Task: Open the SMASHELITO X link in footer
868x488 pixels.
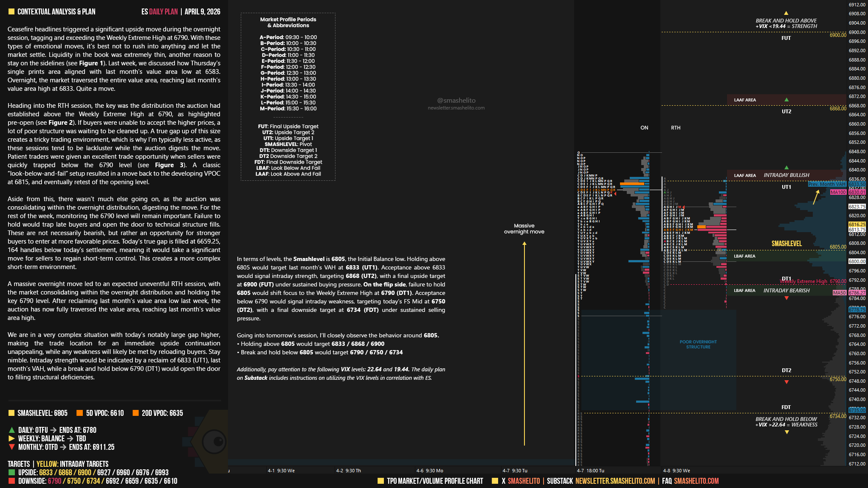Action: click(524, 481)
